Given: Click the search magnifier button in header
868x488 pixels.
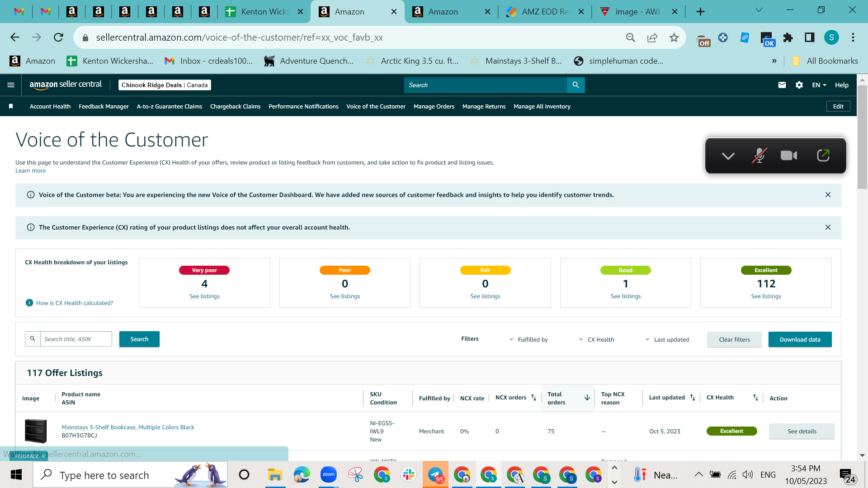Looking at the screenshot, I should 576,85.
